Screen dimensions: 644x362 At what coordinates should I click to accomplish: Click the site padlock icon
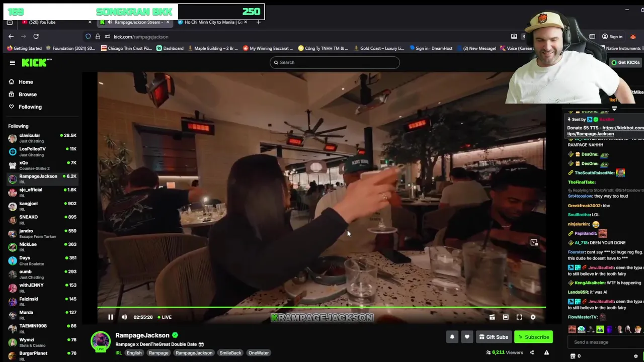[x=98, y=36]
